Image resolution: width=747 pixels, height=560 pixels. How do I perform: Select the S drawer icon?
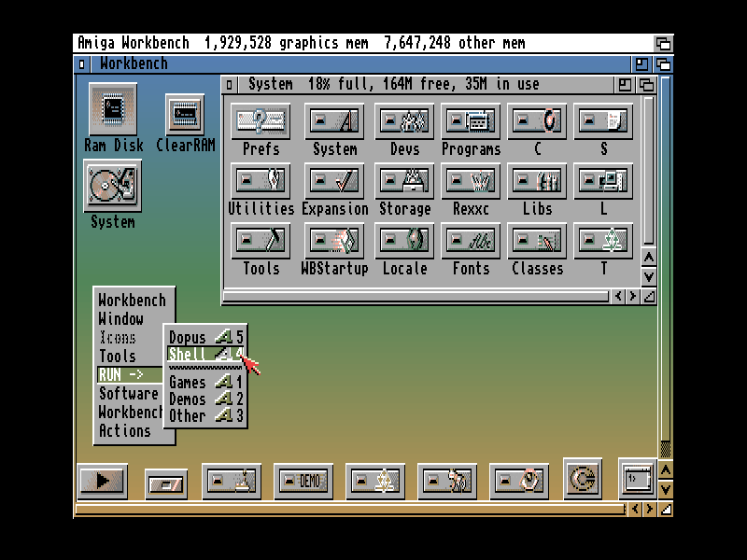point(603,121)
